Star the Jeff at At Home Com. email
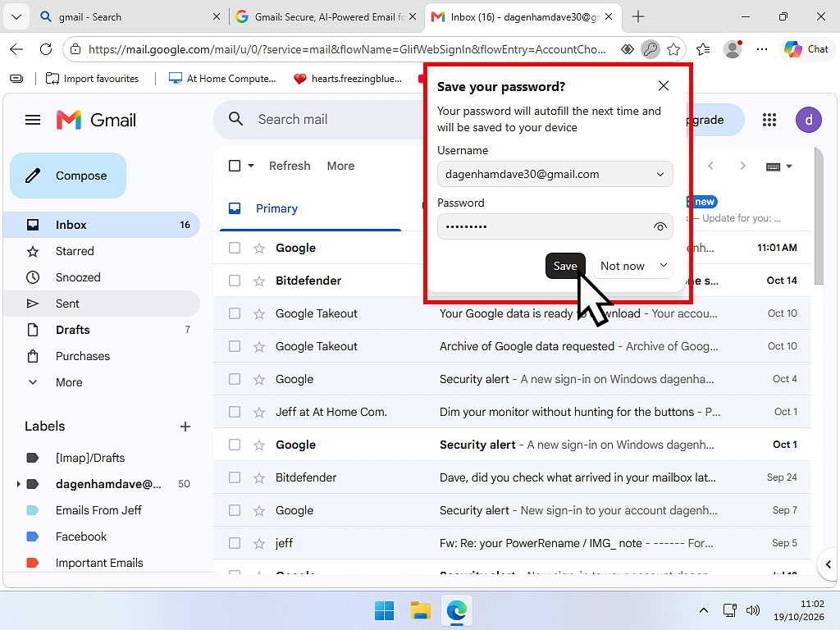Screen dimensions: 840x630 (x=259, y=412)
